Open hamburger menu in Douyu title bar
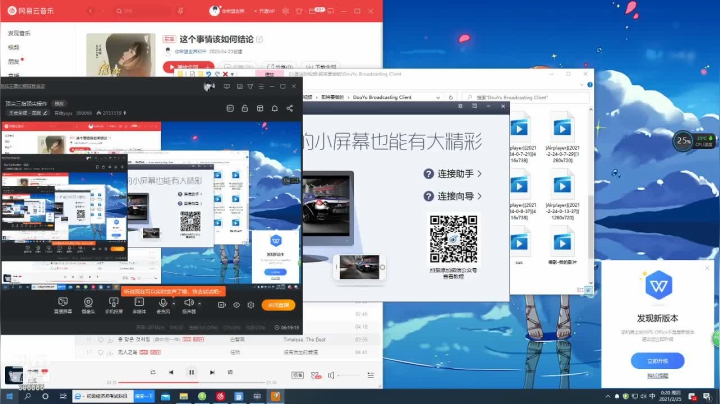The width and height of the screenshot is (720, 404). (x=261, y=86)
